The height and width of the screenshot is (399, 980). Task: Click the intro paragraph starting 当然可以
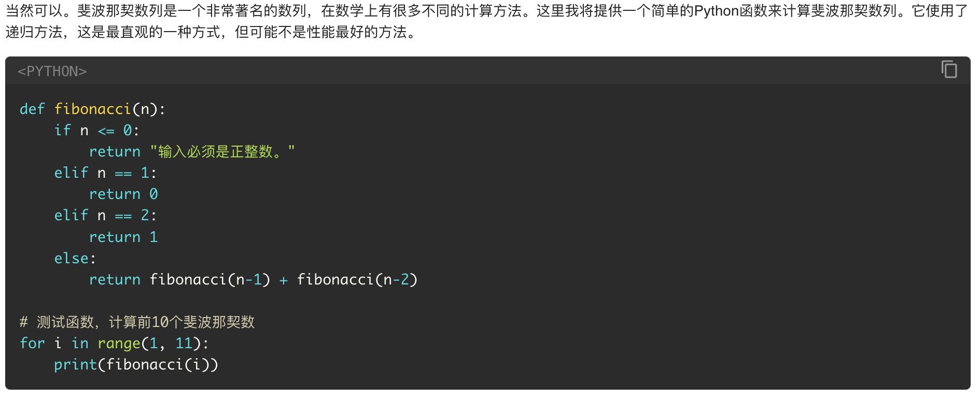[486, 21]
